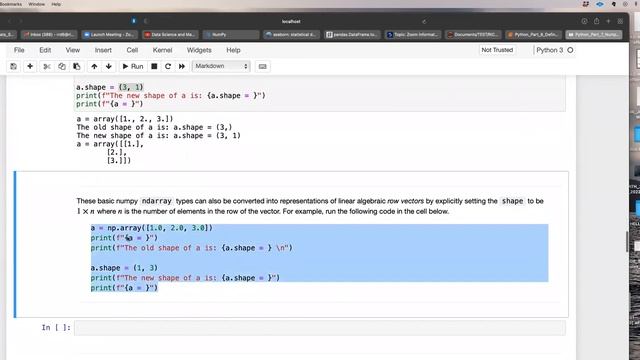Open Safari downloads icon

[584, 21]
